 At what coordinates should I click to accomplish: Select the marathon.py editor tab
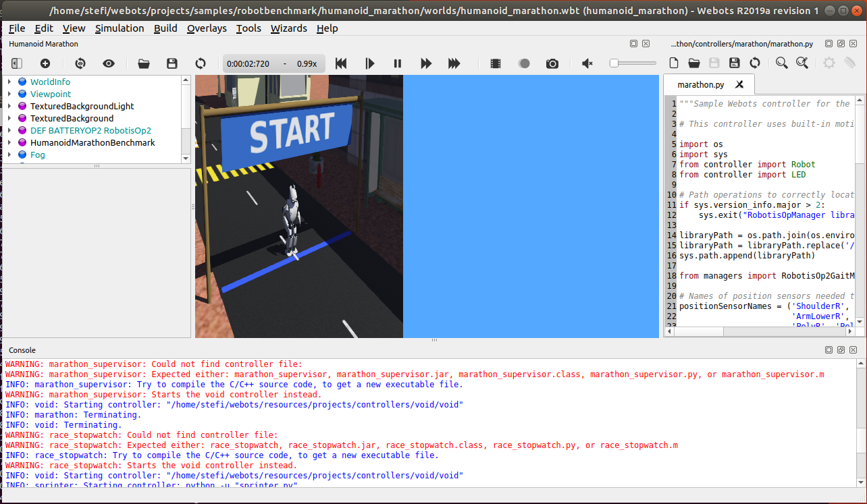click(x=702, y=84)
